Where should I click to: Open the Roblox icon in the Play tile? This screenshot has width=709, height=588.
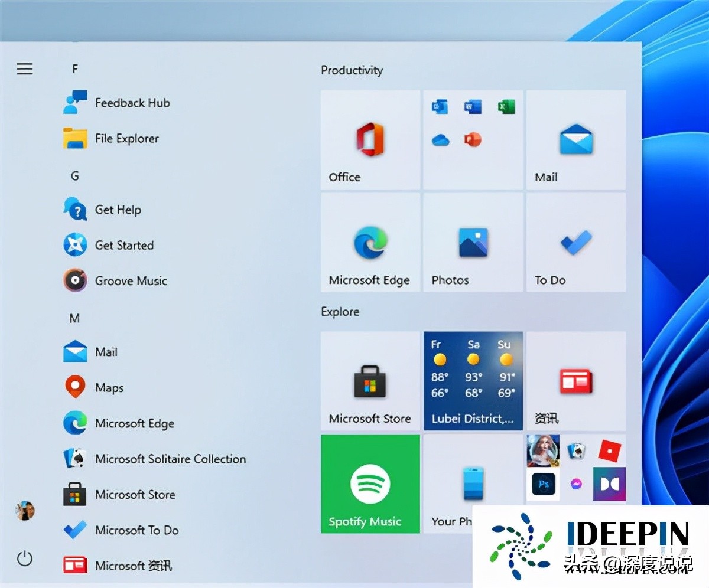coord(609,451)
